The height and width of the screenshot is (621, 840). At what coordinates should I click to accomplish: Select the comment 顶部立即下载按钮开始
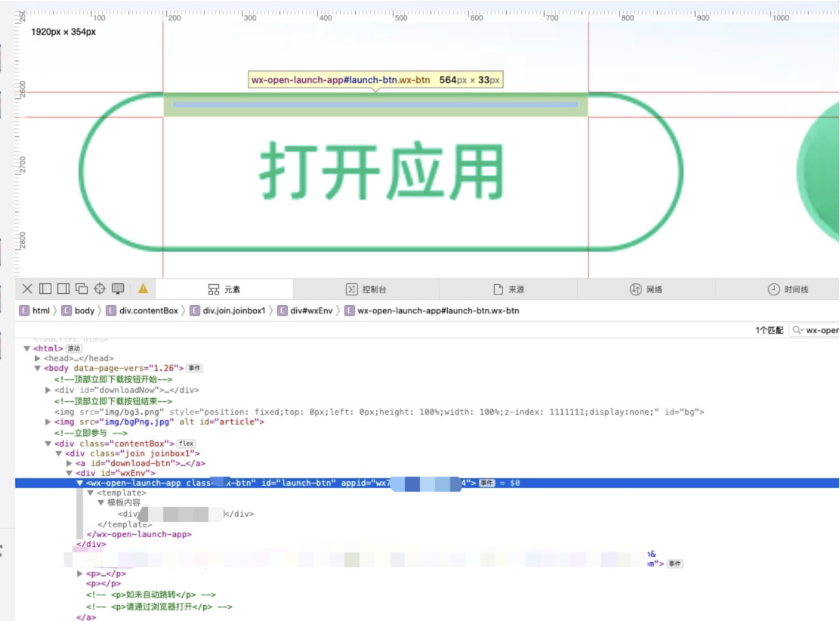coord(113,379)
